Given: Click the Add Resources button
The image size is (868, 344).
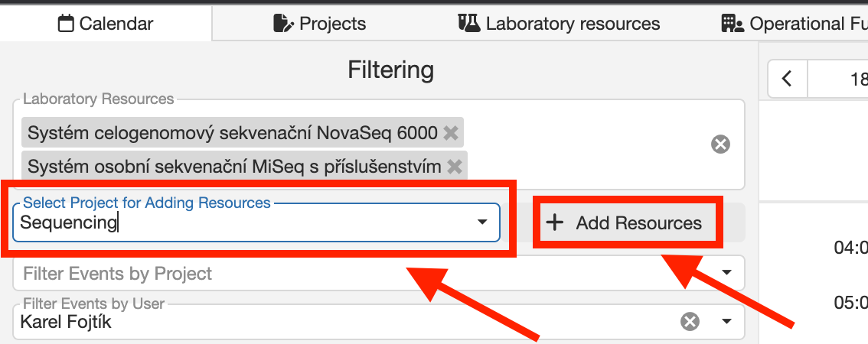Looking at the screenshot, I should 624,222.
